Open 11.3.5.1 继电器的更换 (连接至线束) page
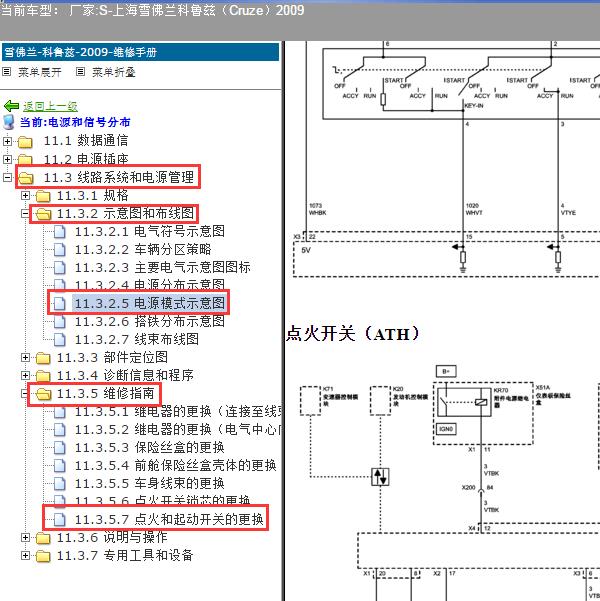Screen dimensions: 600x601 coord(179,411)
